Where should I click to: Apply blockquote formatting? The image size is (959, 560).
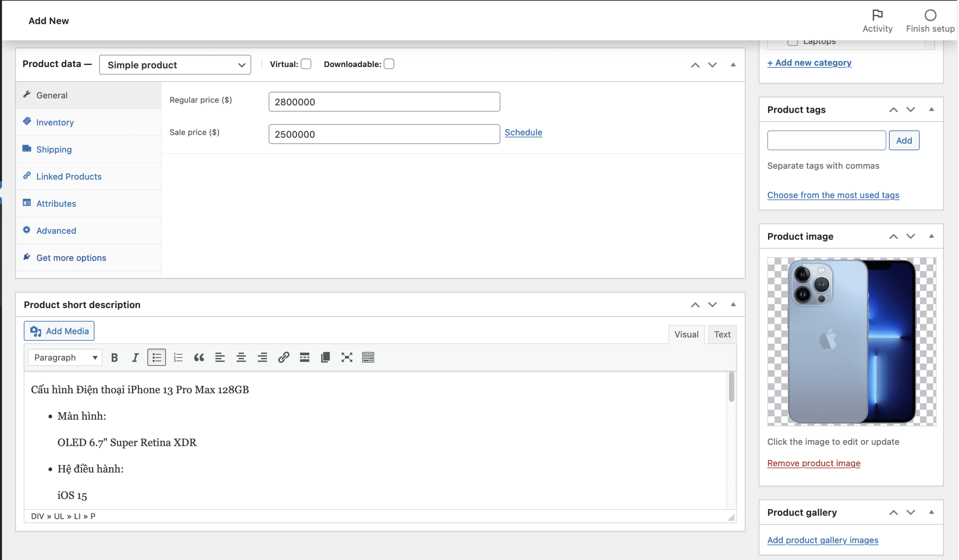199,357
